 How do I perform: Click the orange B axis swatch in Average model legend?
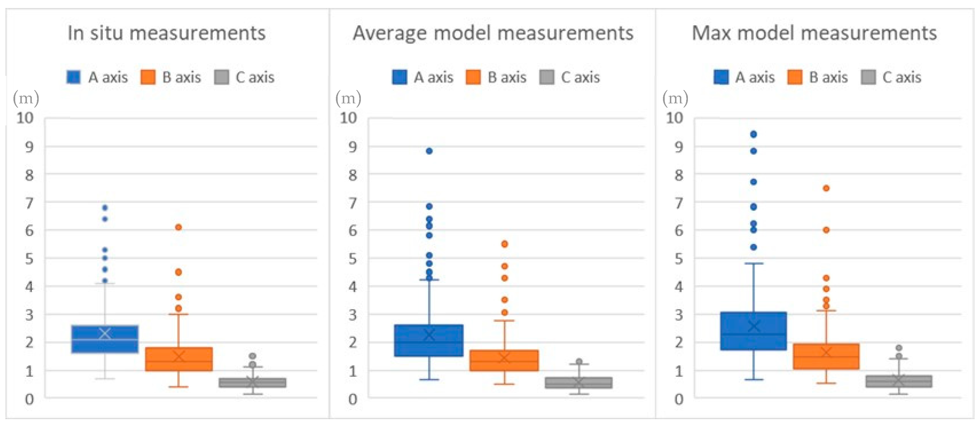pyautogui.click(x=473, y=77)
